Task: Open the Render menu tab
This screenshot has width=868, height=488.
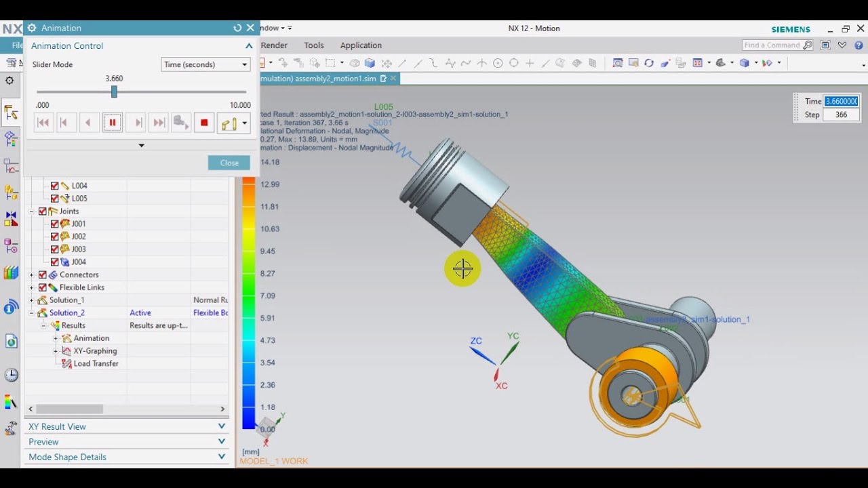Action: tap(274, 45)
